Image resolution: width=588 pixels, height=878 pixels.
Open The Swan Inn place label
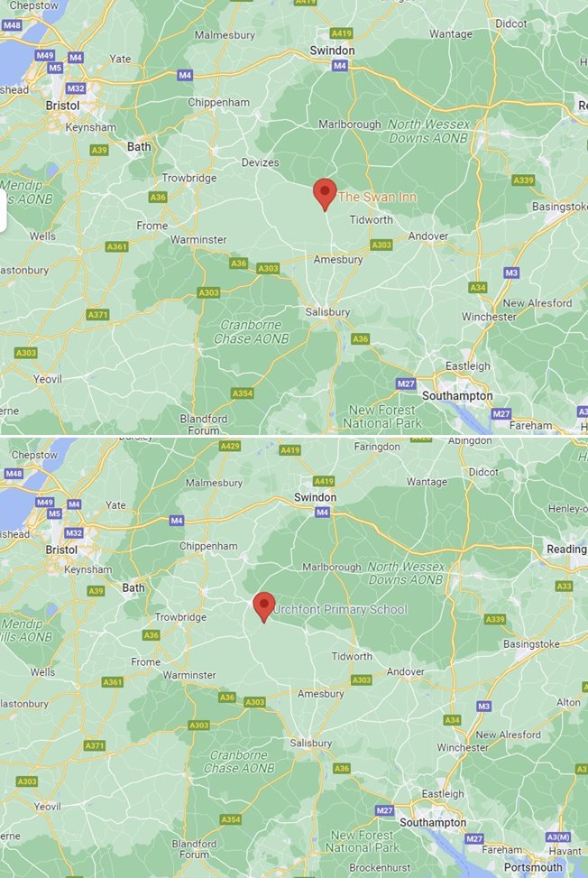coord(378,197)
